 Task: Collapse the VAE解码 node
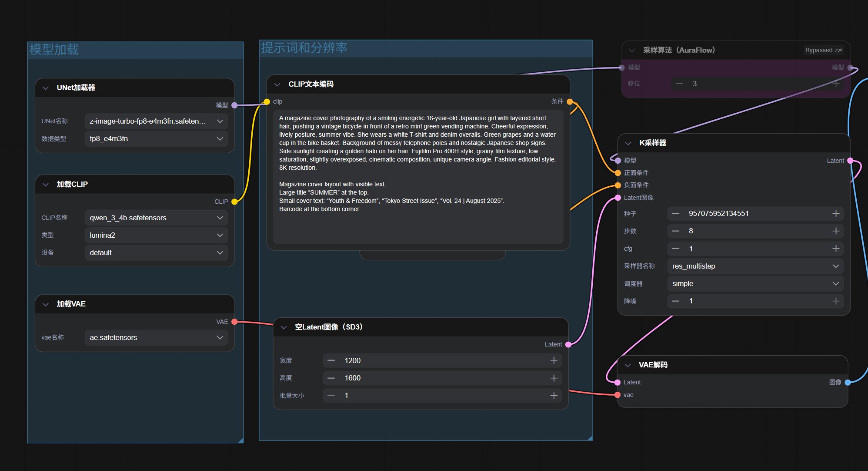click(628, 365)
